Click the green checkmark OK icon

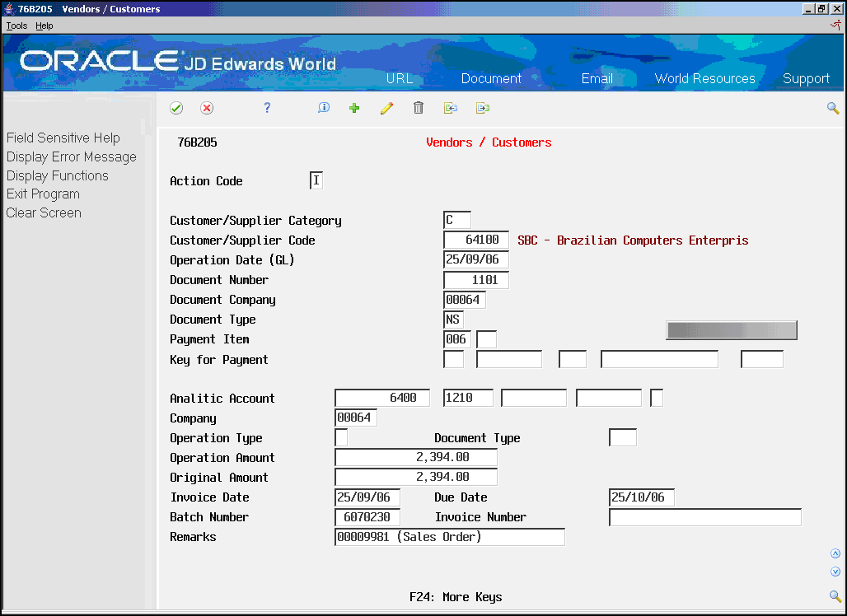[176, 108]
